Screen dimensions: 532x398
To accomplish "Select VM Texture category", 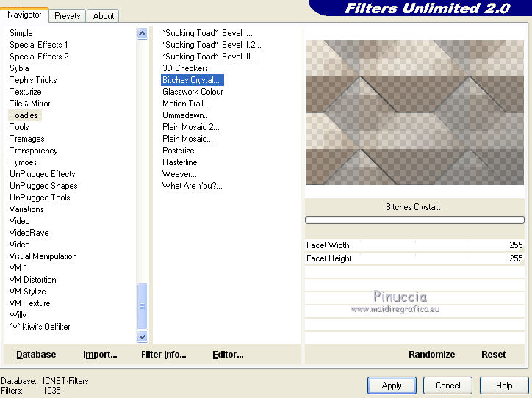I will pyautogui.click(x=30, y=303).
